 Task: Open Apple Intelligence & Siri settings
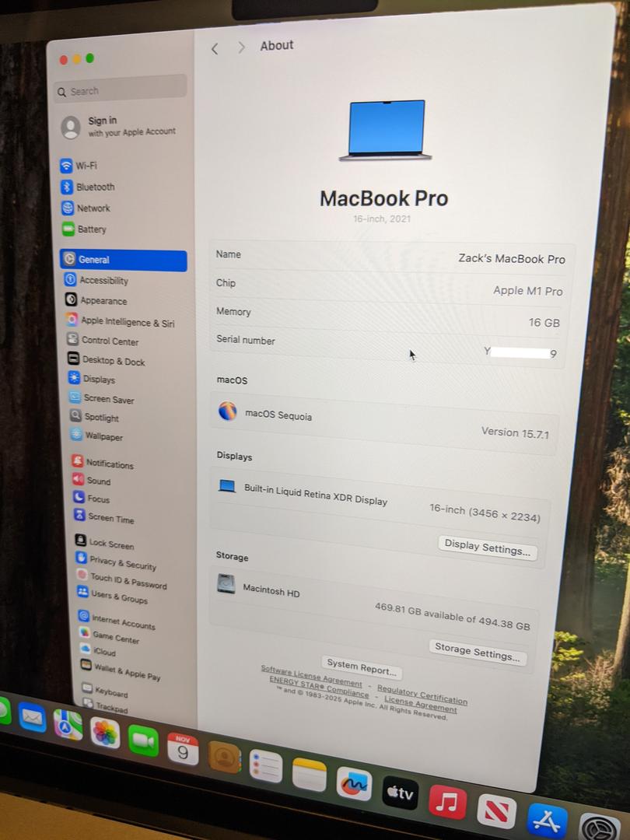click(121, 322)
